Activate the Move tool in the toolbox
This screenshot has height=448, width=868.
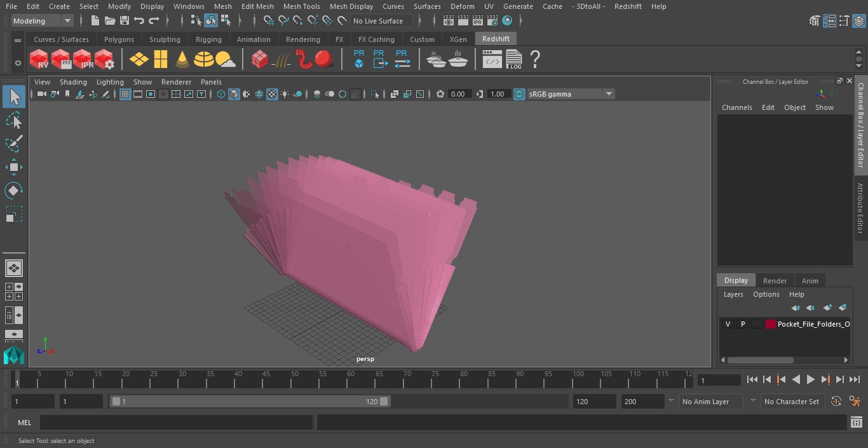(x=13, y=167)
